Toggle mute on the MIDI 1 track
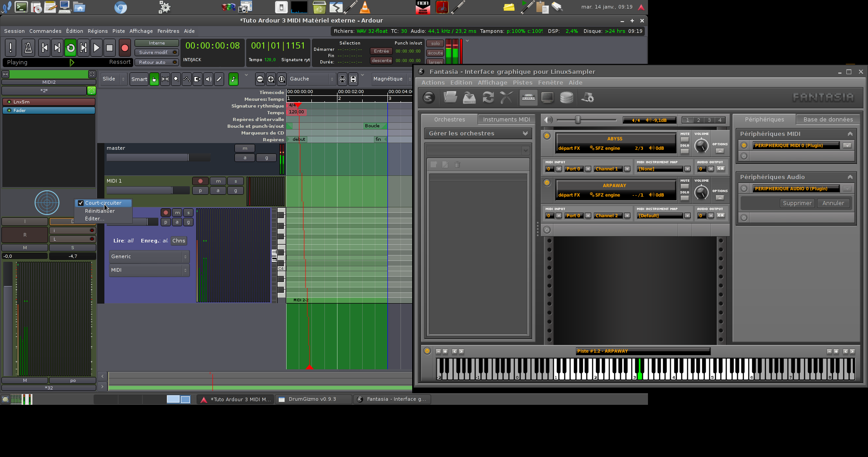Screen dimensions: 868x457 (x=218, y=181)
